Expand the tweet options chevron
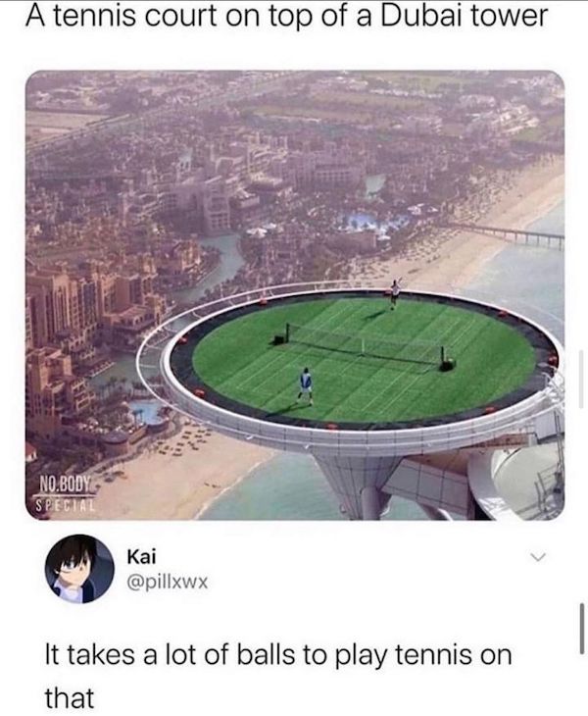The image size is (588, 716). (x=538, y=557)
